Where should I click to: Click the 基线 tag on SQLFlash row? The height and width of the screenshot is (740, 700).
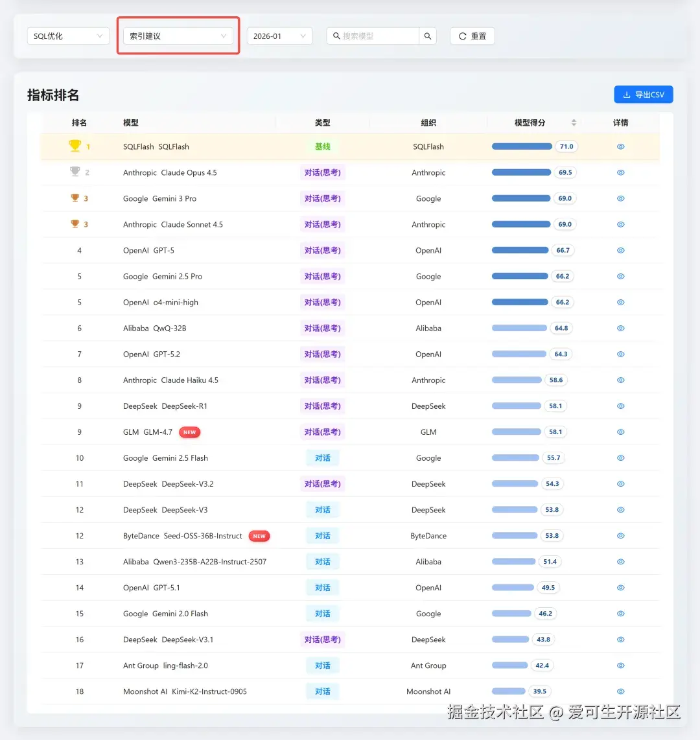[x=322, y=147]
